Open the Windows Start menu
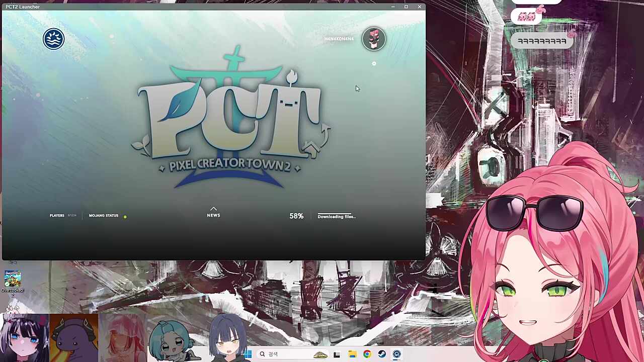 pos(248,354)
